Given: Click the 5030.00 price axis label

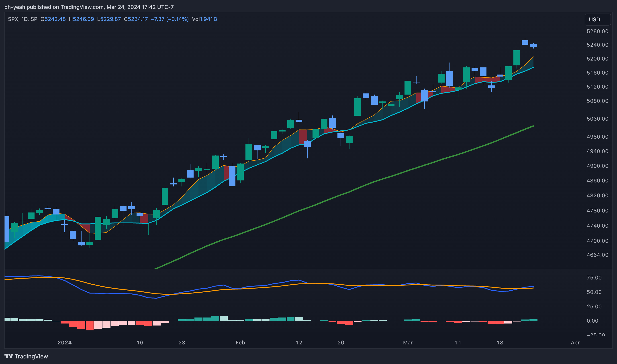Looking at the screenshot, I should pyautogui.click(x=597, y=119).
